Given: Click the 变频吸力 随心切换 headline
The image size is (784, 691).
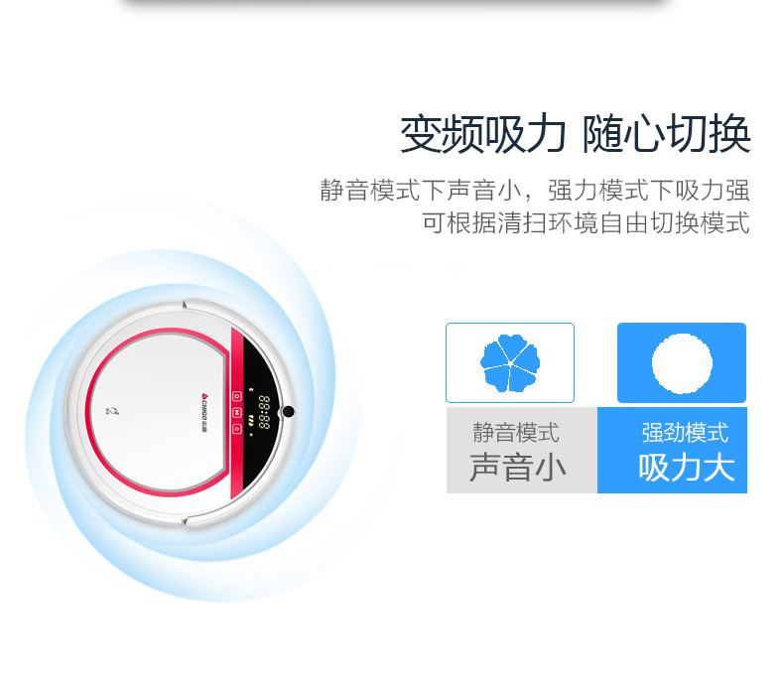Looking at the screenshot, I should [575, 134].
